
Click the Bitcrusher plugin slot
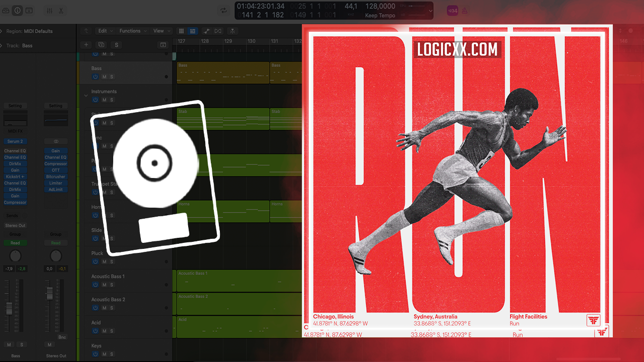55,176
